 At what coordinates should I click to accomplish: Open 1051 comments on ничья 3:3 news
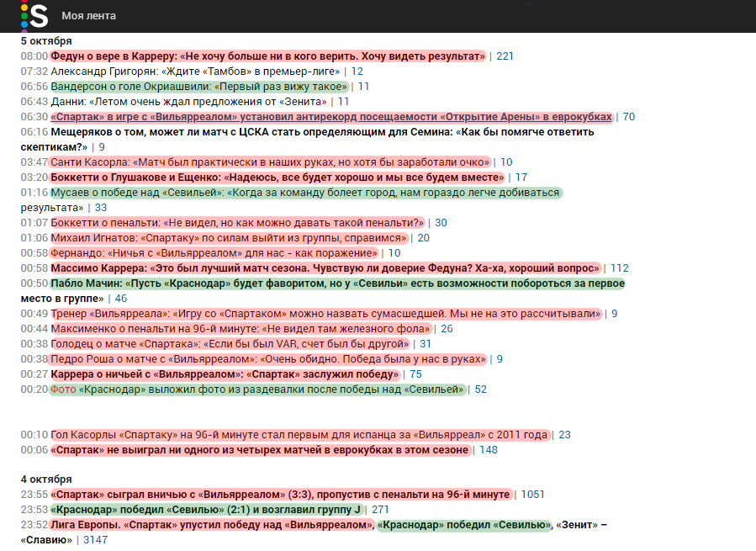point(532,495)
